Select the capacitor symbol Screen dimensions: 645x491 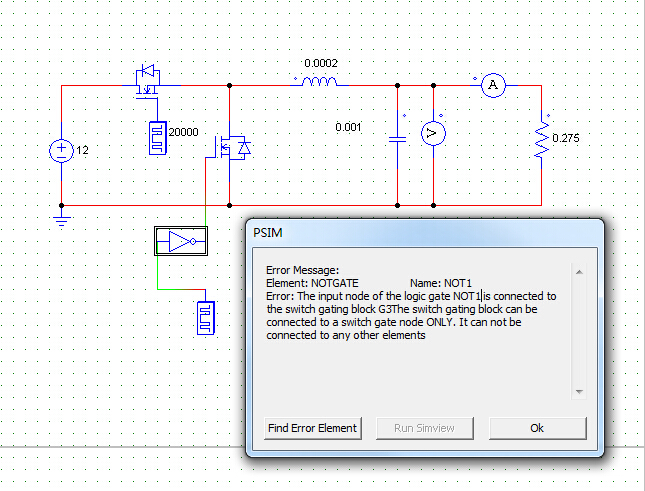tap(397, 140)
